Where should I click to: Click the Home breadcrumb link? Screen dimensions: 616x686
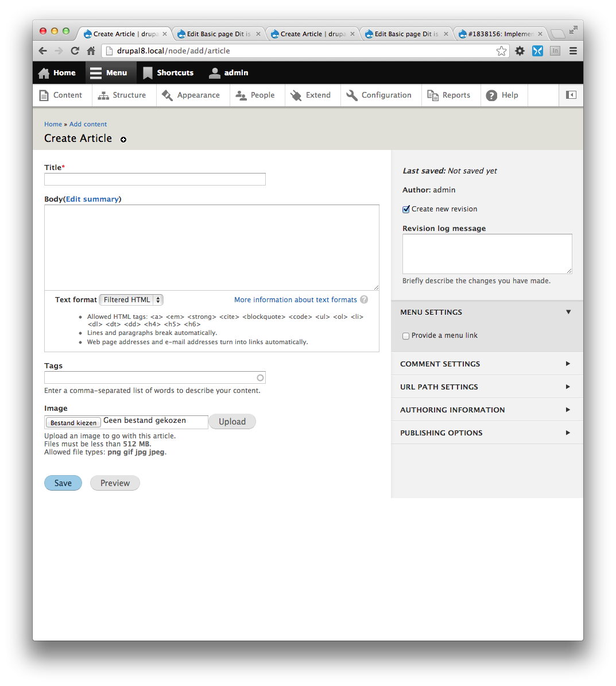[x=53, y=124]
